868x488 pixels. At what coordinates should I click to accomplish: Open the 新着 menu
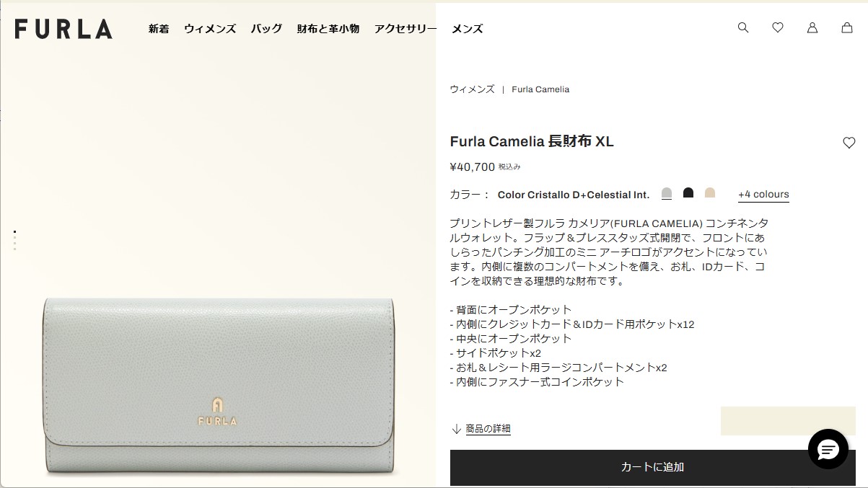(159, 29)
